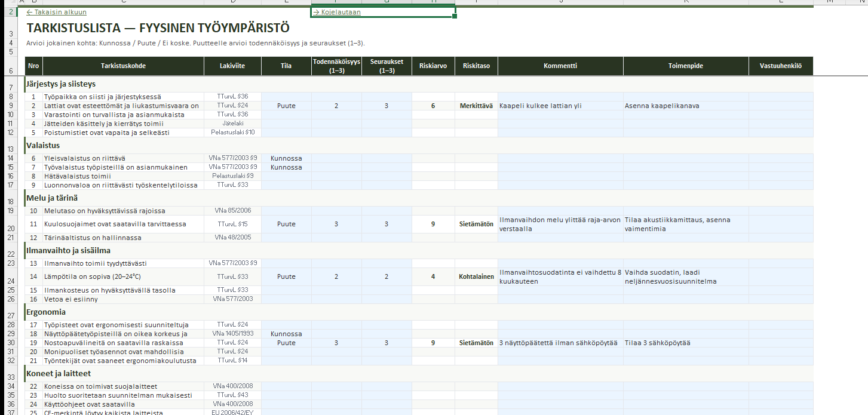Open the Takaisin alkuun link
The height and width of the screenshot is (415, 868).
57,12
